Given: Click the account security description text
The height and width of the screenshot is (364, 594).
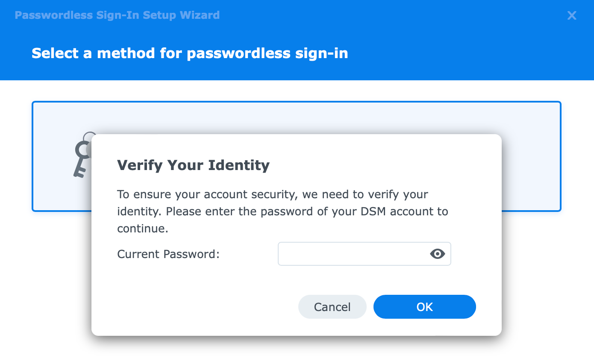Looking at the screenshot, I should tap(282, 211).
